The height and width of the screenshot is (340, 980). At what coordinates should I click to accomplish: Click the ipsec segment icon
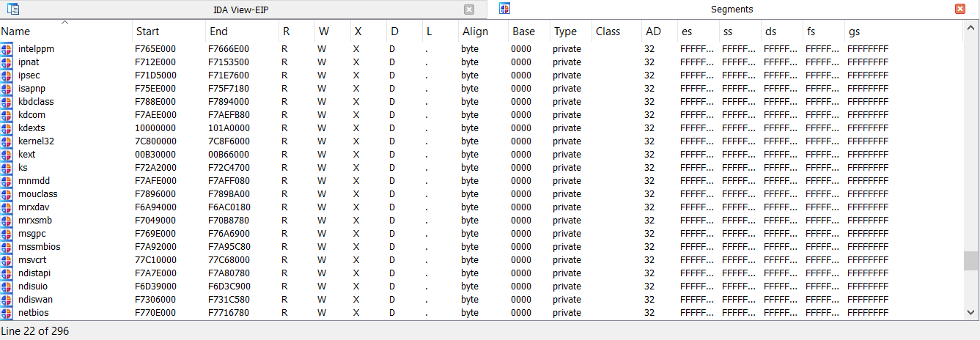pyautogui.click(x=7, y=75)
